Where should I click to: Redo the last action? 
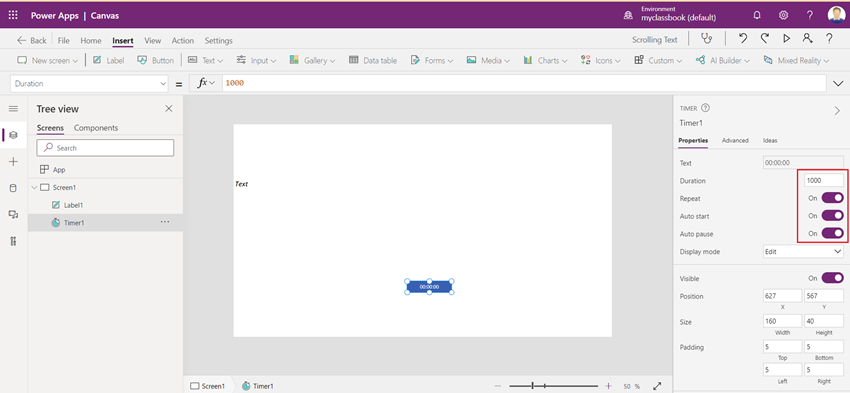tap(765, 38)
